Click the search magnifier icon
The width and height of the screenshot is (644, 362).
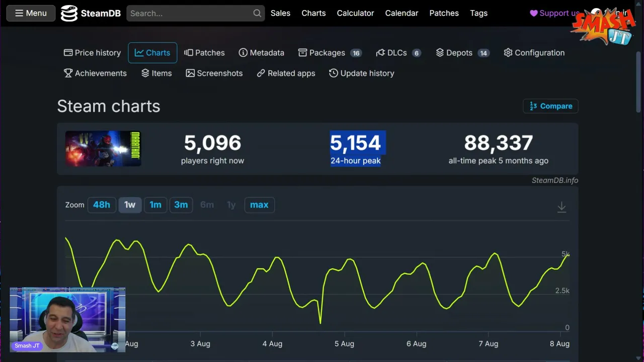click(257, 13)
